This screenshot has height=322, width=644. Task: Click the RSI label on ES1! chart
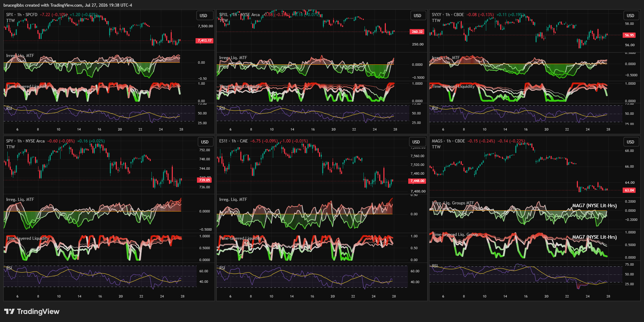(222, 268)
